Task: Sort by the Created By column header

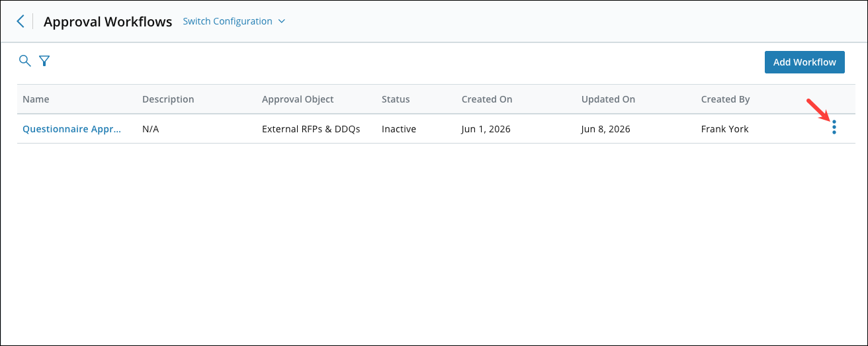Action: click(725, 99)
